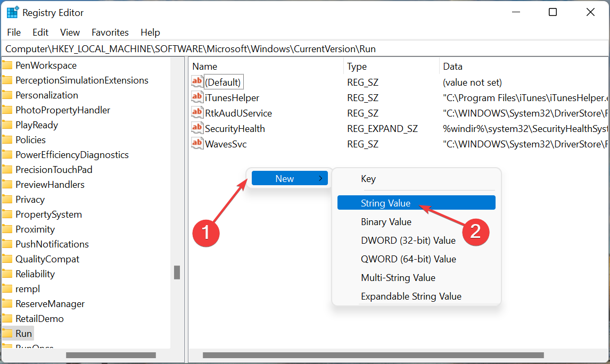
Task: Select the PlayReady key folder
Action: (37, 125)
